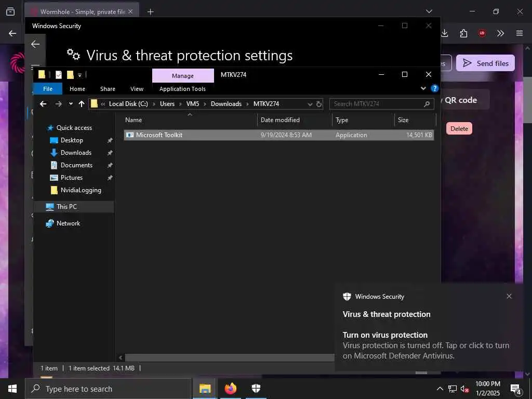Screen dimensions: 532x399
Task: Open Customize Quick Access Toolbar dropdown
Action: (79, 75)
